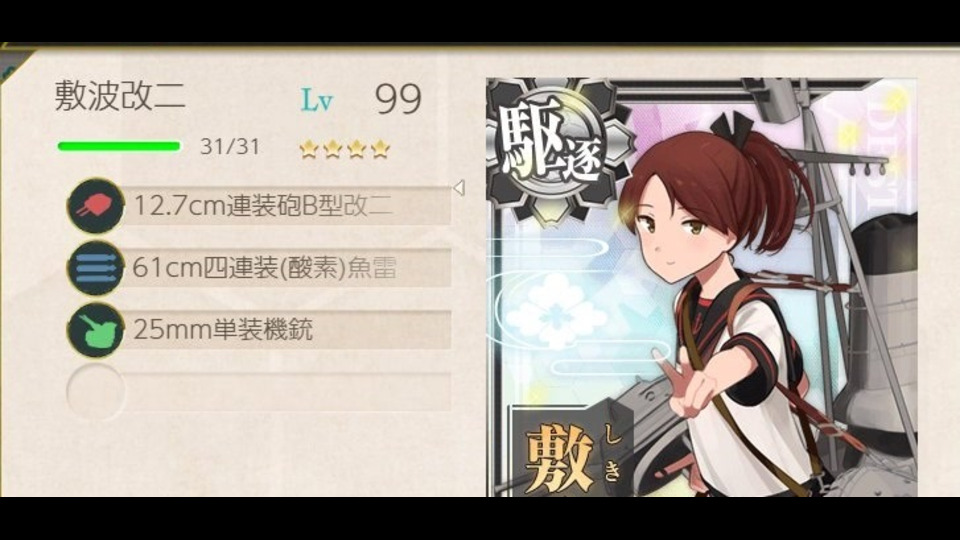Click the Lv label text
960x540 pixels.
pyautogui.click(x=317, y=100)
